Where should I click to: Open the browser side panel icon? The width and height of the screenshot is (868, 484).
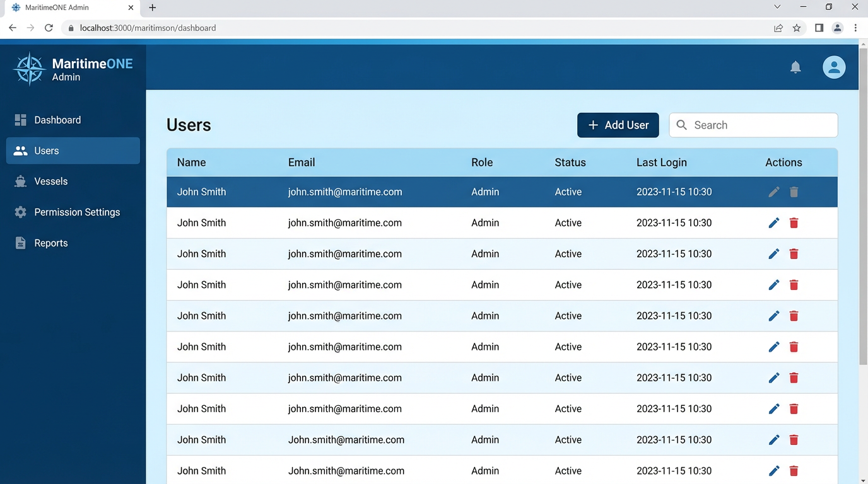(819, 28)
